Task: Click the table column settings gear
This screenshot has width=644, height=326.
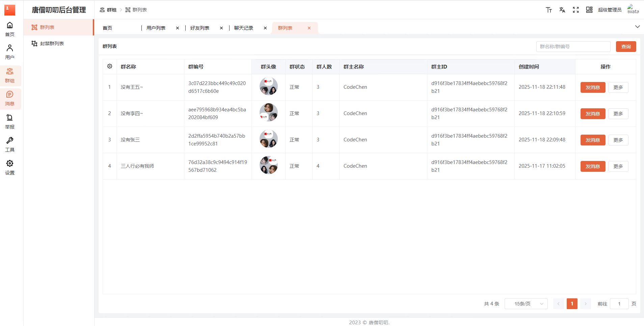Action: (110, 66)
